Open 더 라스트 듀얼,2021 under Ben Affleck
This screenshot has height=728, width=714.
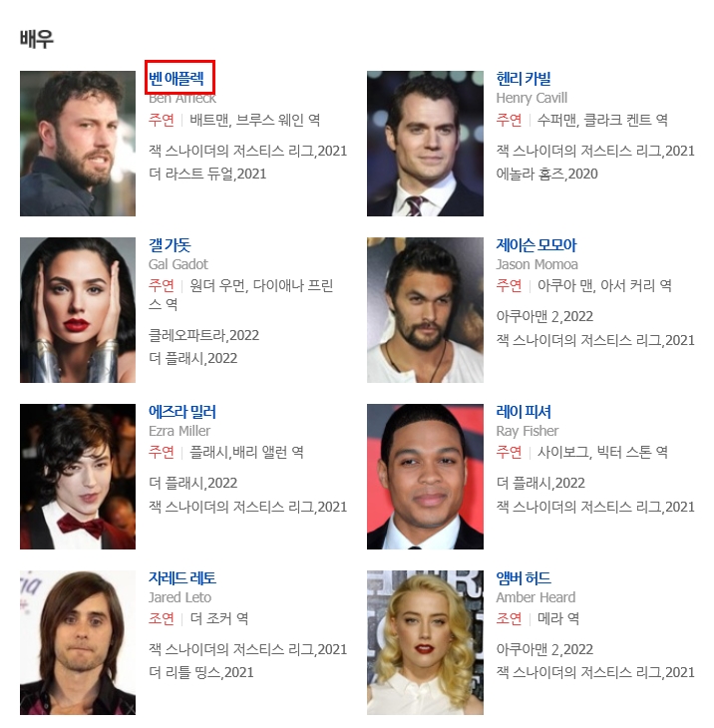(207, 175)
